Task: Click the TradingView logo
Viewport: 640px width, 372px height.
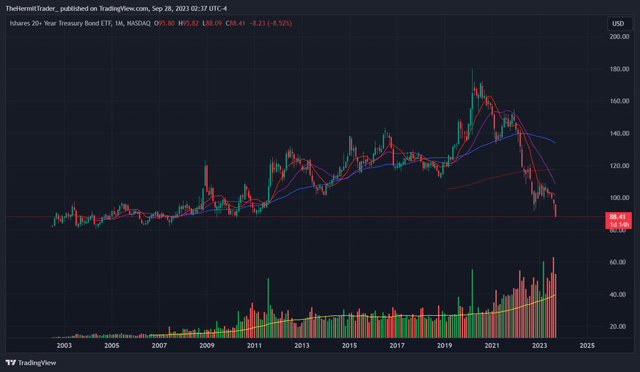Action: pos(31,363)
